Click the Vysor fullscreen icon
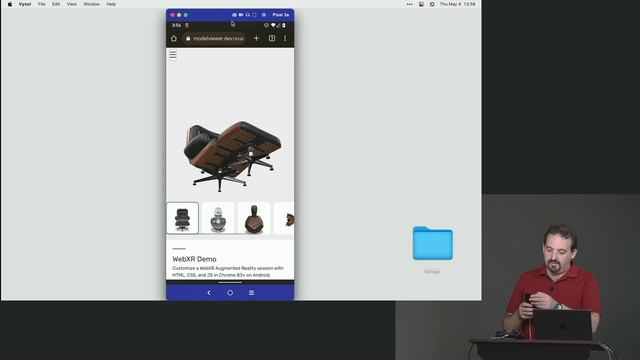640x360 pixels. tap(254, 15)
